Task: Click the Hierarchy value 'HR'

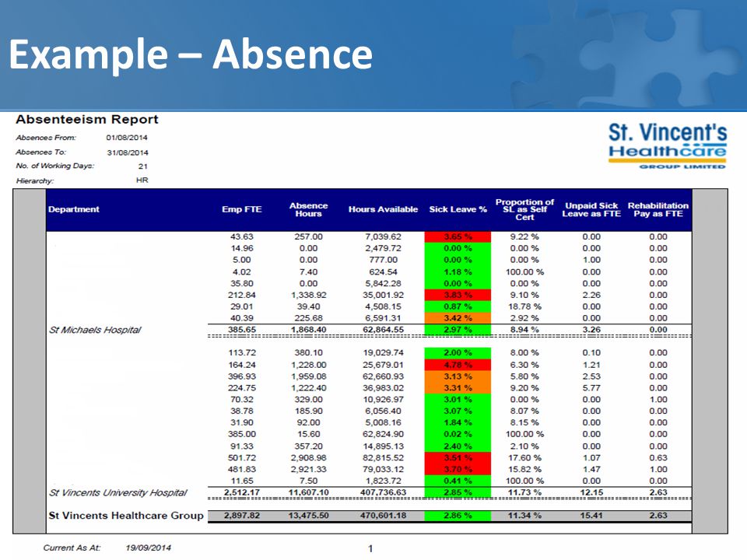Action: (x=142, y=180)
